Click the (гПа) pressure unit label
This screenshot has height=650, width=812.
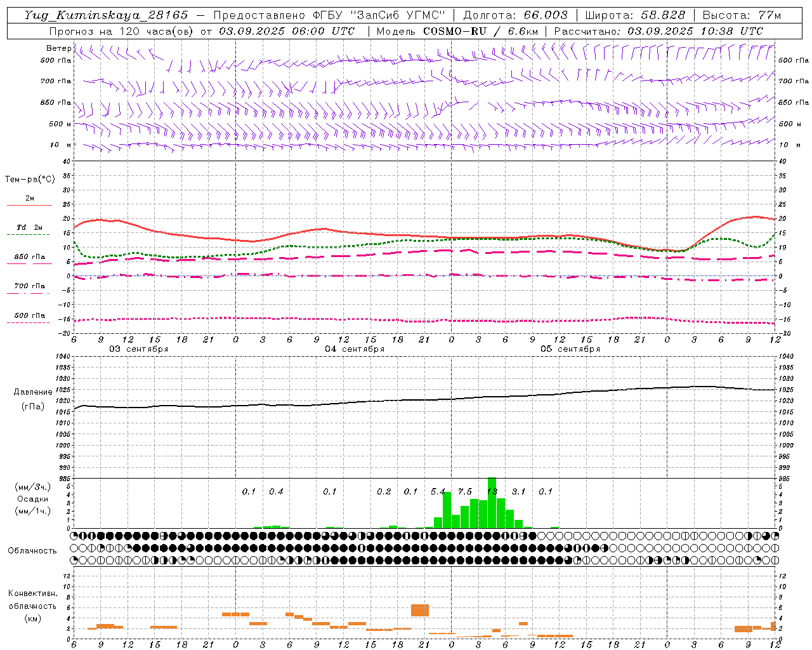33,407
